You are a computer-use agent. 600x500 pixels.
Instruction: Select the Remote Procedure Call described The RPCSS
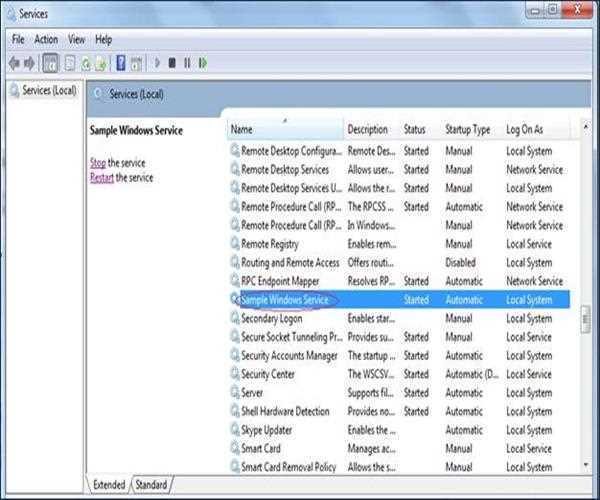(x=399, y=207)
